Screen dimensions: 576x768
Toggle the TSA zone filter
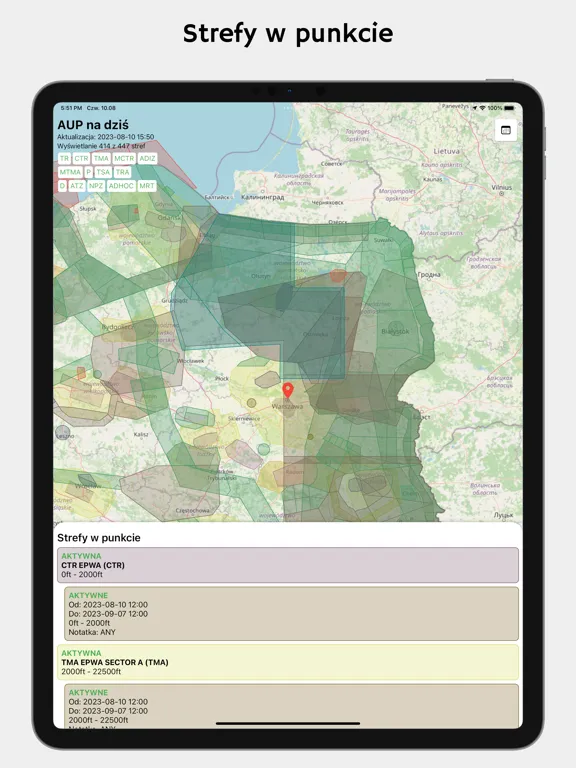click(103, 172)
